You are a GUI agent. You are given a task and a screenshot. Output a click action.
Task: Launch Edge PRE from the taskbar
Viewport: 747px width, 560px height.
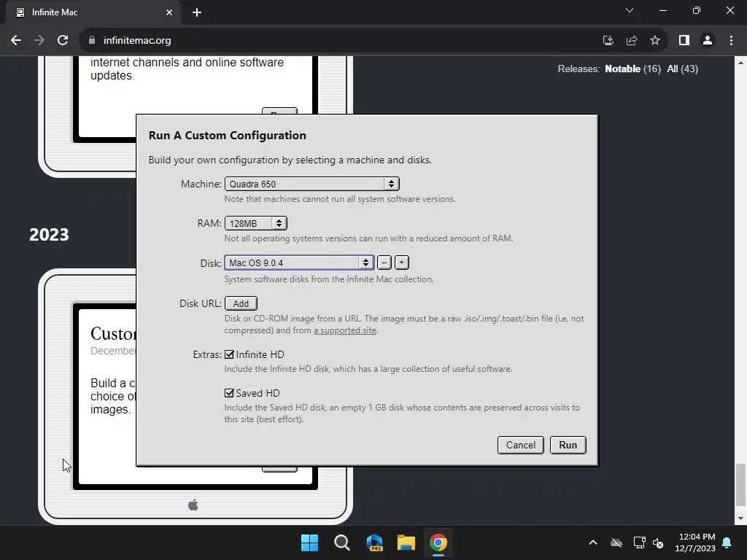[374, 542]
